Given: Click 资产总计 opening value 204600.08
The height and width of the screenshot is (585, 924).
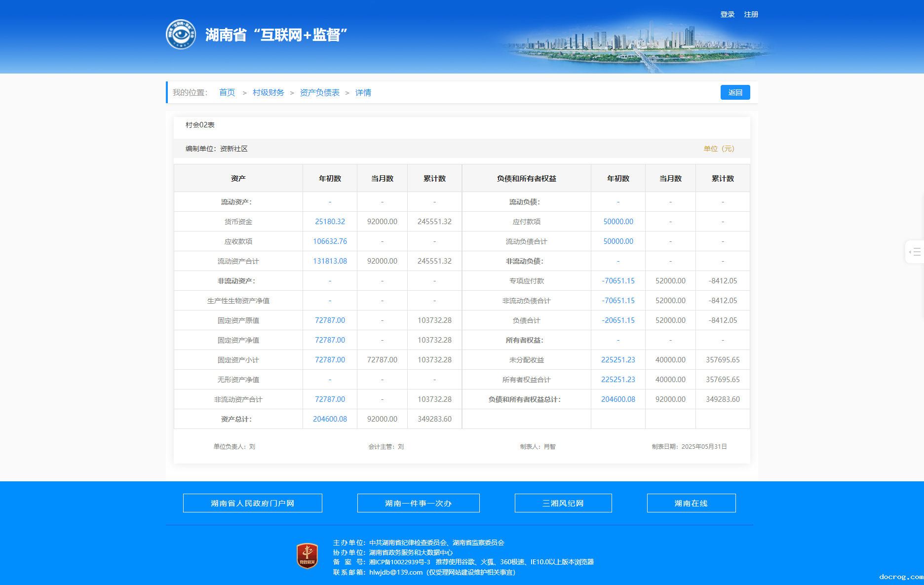Looking at the screenshot, I should [x=330, y=419].
